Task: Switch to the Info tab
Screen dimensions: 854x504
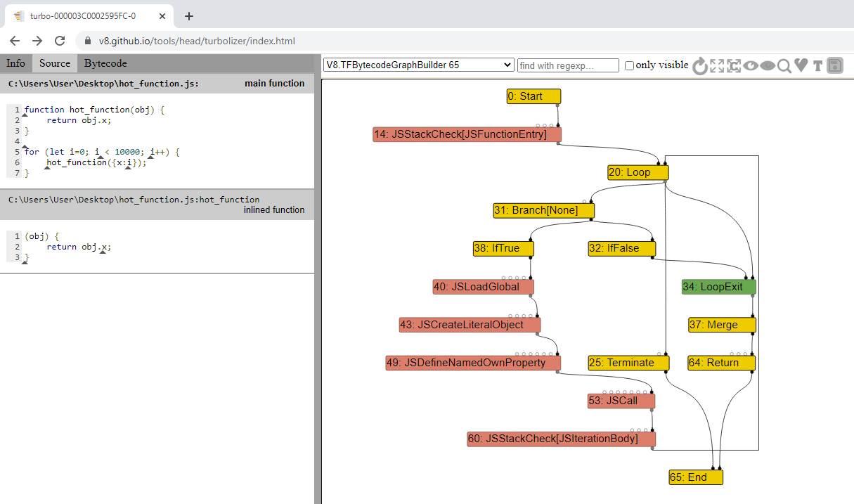Action: click(15, 63)
